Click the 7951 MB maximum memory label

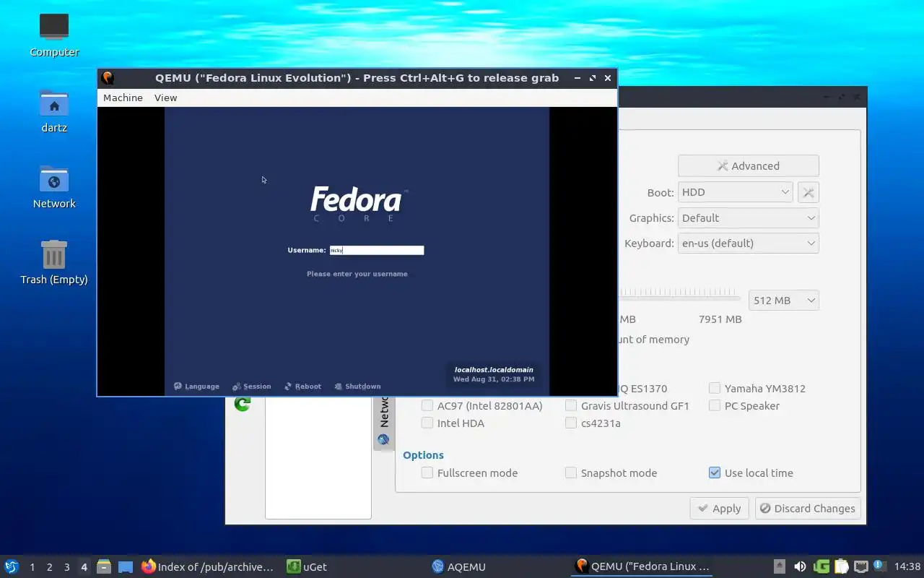click(720, 319)
